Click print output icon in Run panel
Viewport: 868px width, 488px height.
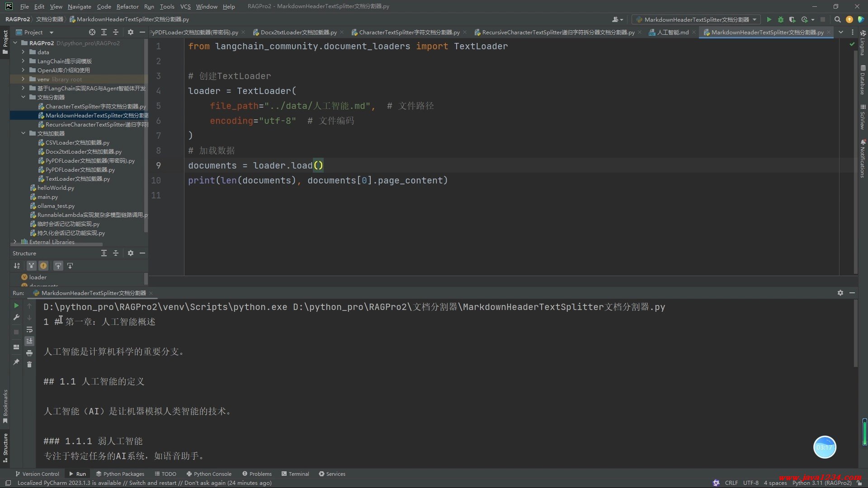29,353
